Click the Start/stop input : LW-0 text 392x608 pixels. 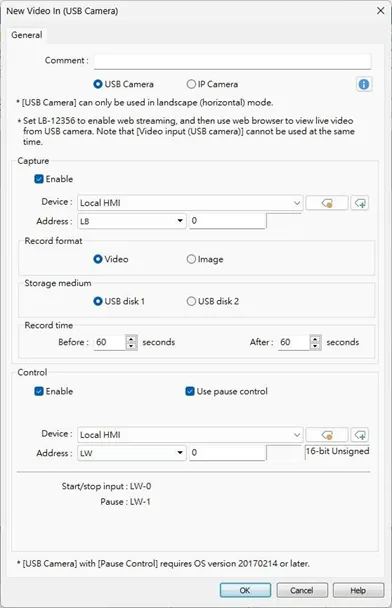pos(106,486)
